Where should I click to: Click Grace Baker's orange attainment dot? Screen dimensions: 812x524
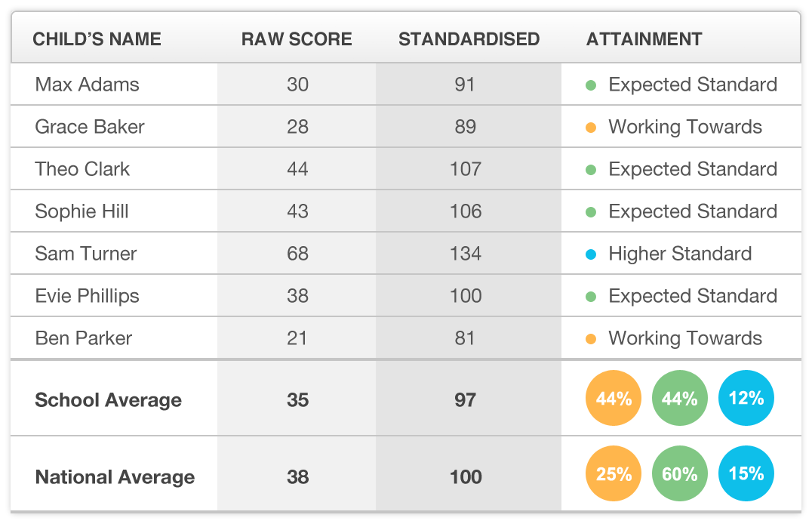pos(592,127)
